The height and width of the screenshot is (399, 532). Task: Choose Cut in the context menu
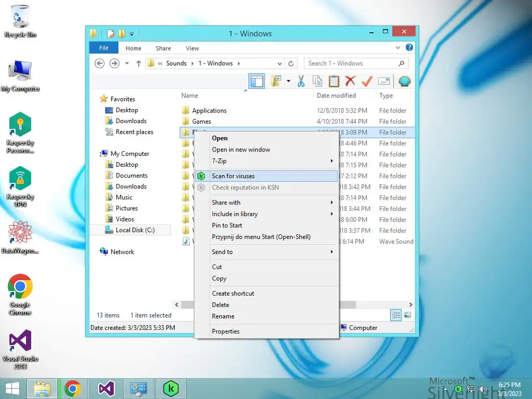coord(267,267)
